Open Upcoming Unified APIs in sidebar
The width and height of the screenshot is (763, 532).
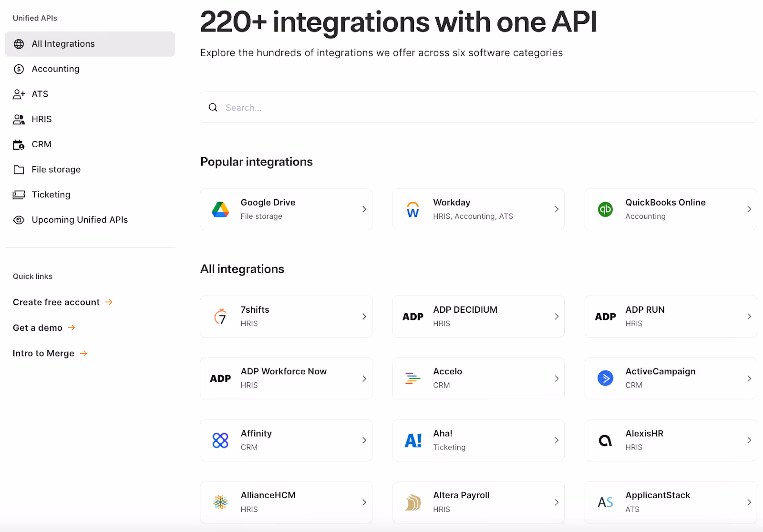click(90, 220)
